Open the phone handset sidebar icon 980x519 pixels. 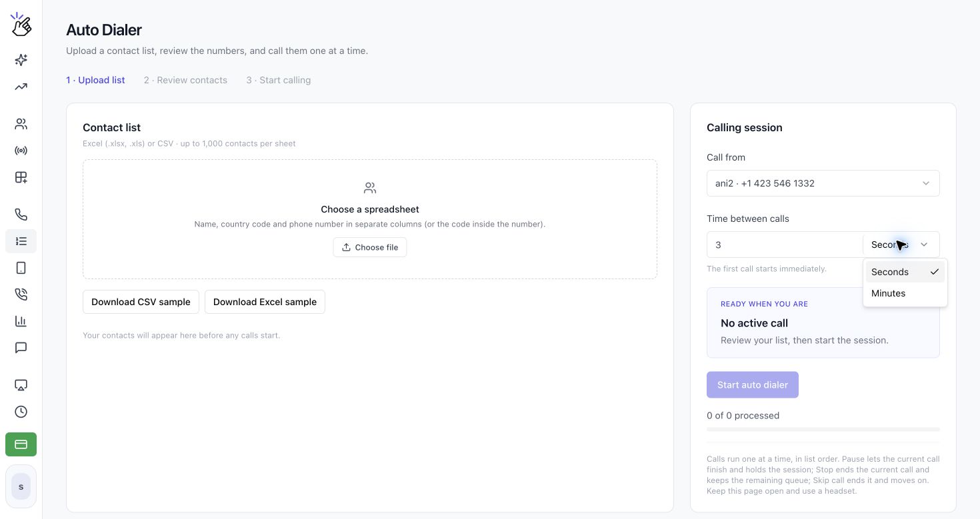pyautogui.click(x=21, y=215)
